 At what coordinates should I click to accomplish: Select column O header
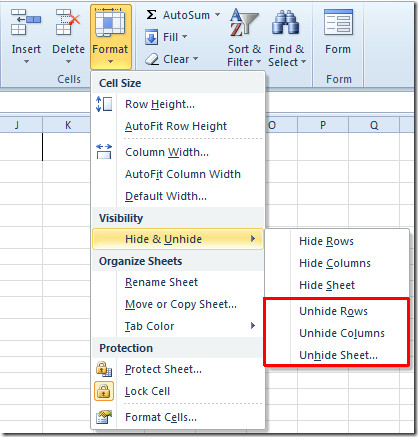(281, 125)
